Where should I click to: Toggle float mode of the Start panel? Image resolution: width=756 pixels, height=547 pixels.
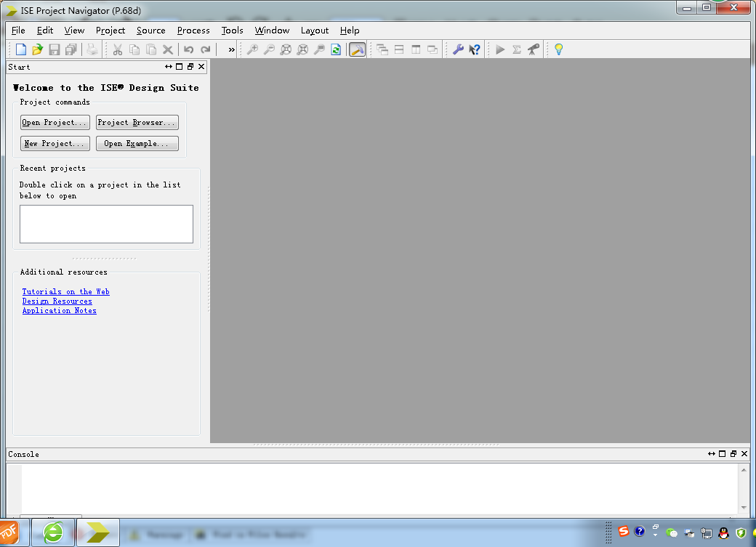pyautogui.click(x=190, y=67)
